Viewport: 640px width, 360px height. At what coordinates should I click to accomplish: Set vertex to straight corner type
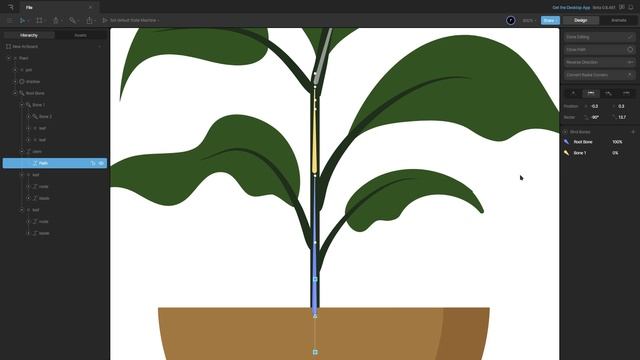573,93
